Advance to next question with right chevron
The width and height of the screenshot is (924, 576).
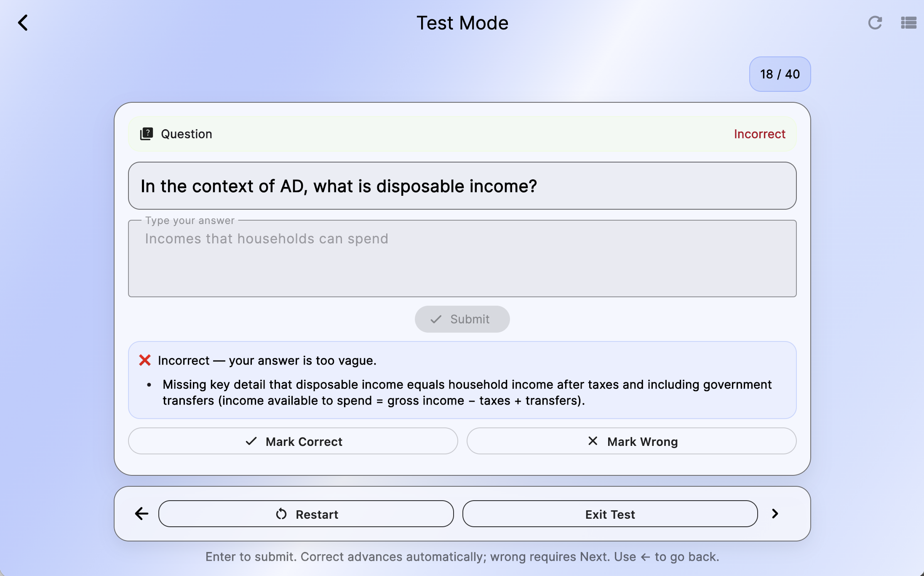click(x=775, y=514)
